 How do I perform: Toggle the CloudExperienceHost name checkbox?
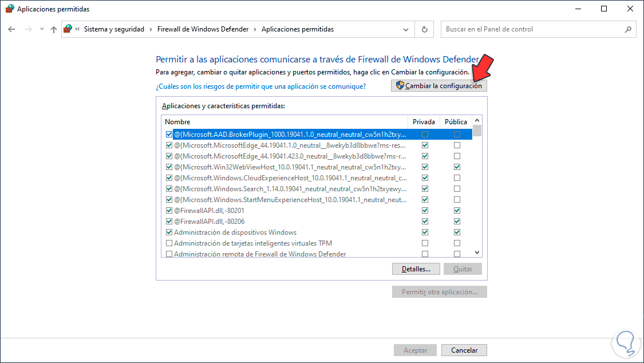(x=169, y=178)
